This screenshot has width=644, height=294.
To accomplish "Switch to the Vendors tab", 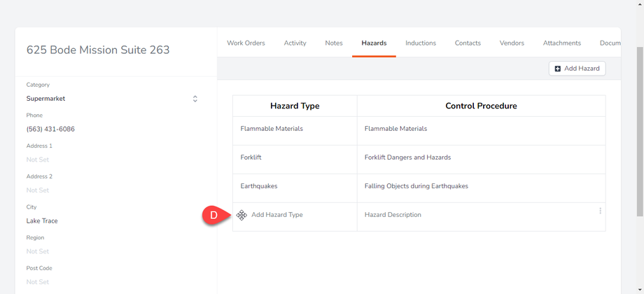I will point(512,43).
